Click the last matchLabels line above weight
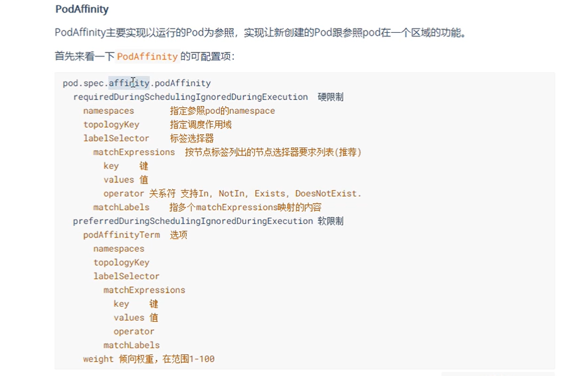 click(x=132, y=345)
